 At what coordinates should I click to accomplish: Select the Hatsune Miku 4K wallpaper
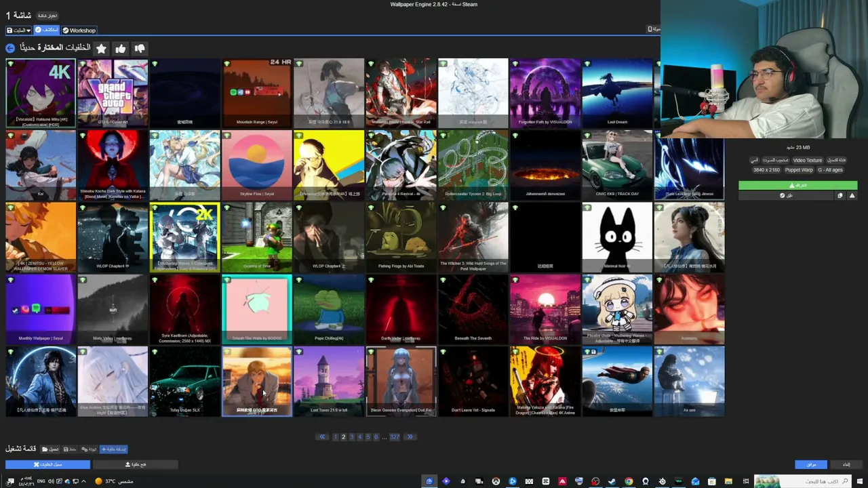point(41,93)
